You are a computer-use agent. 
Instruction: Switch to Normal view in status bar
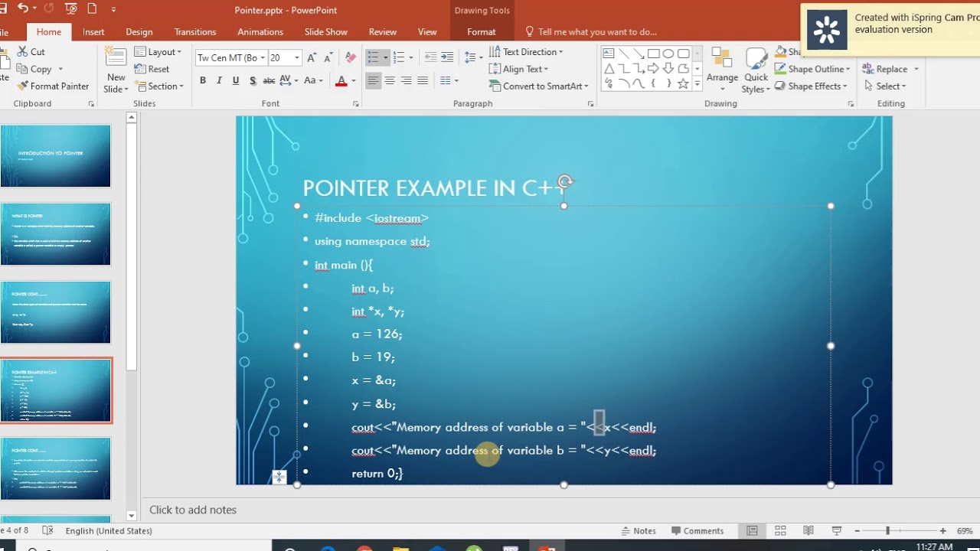point(752,530)
